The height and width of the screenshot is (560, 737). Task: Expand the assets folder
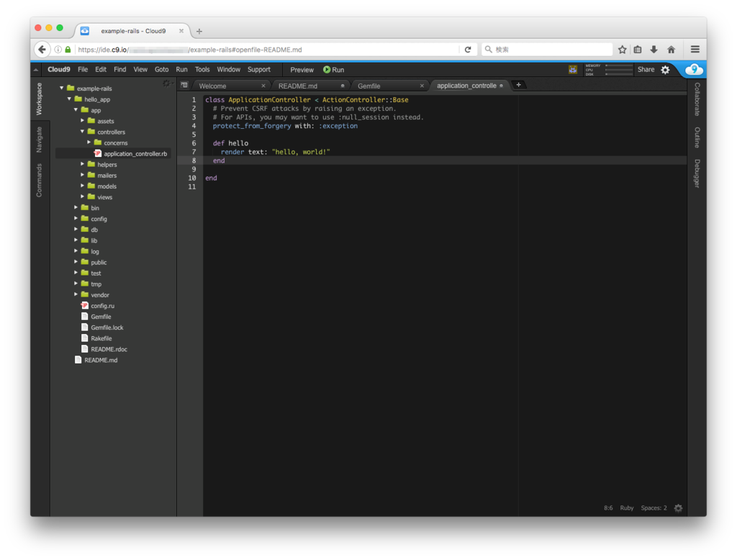coord(82,120)
